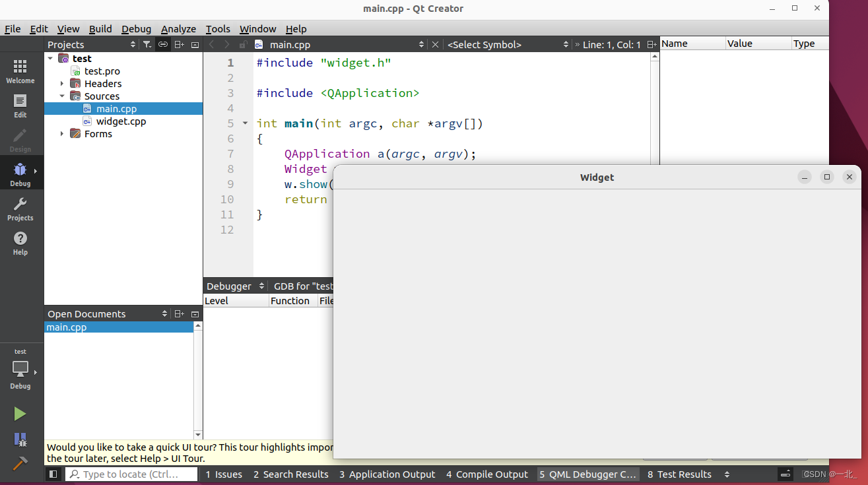Open the Debug menu
868x485 pixels.
click(136, 29)
